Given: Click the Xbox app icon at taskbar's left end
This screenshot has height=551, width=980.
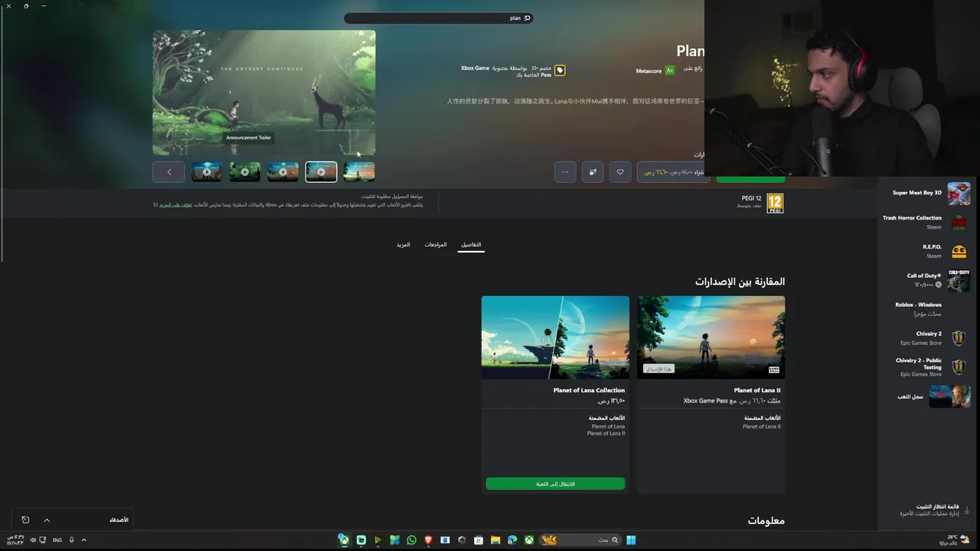Looking at the screenshot, I should click(x=345, y=540).
